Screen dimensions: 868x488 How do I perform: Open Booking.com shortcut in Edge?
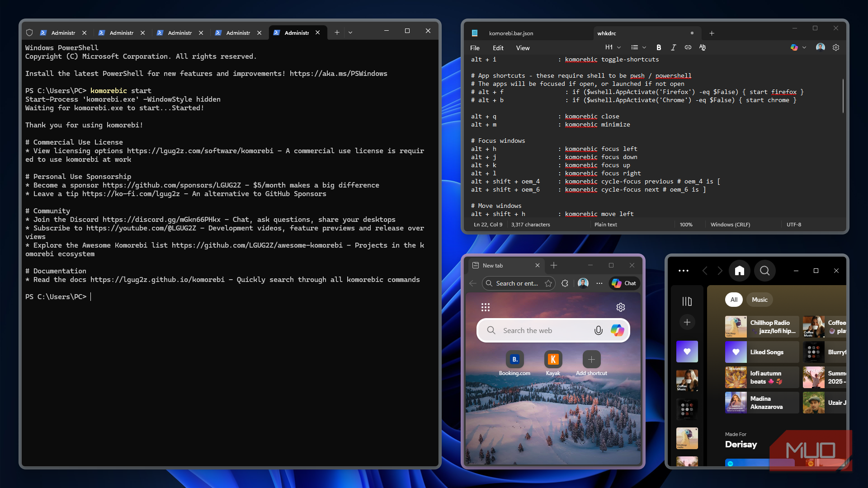pyautogui.click(x=514, y=363)
